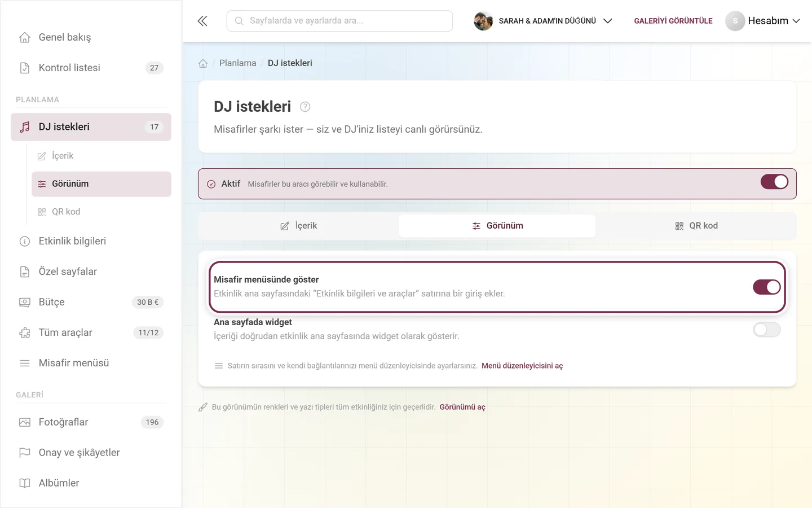Expand the Sarah & Adam'ın Düğünü event dropdown
The image size is (812, 508).
coord(543,21)
